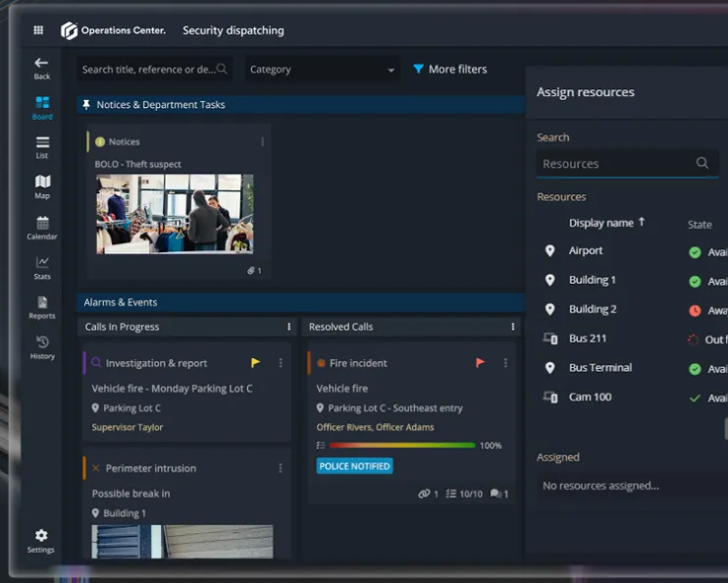The height and width of the screenshot is (583, 728).
Task: Click the More filters button
Action: point(449,70)
